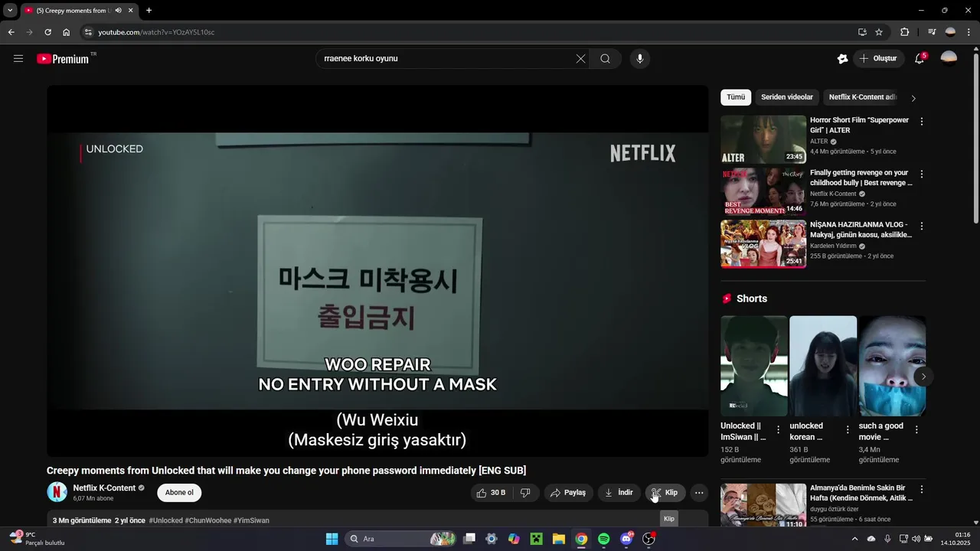Show more filter chips with right arrow
Image resolution: width=980 pixels, height=551 pixels.
[x=913, y=98]
